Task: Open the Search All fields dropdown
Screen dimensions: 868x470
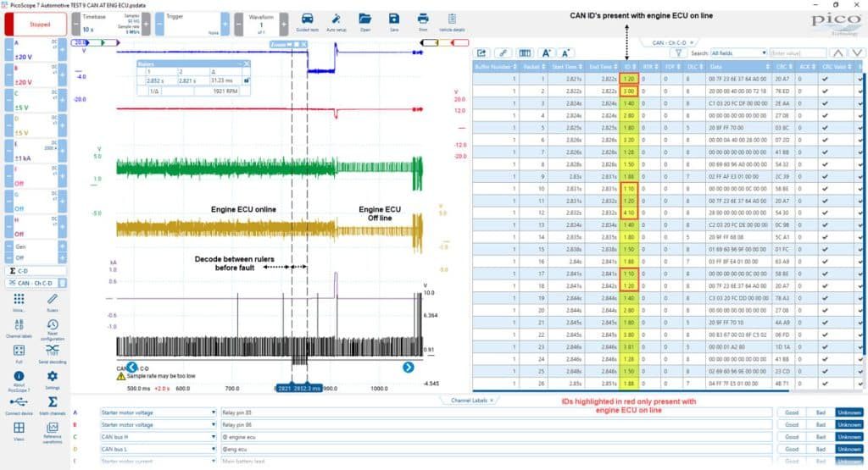Action: (738, 53)
